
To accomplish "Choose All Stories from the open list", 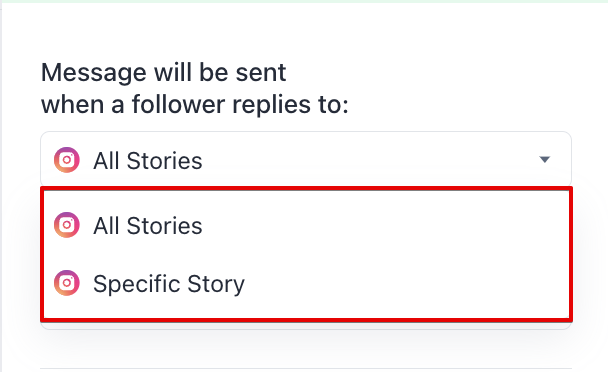I will coord(306,225).
